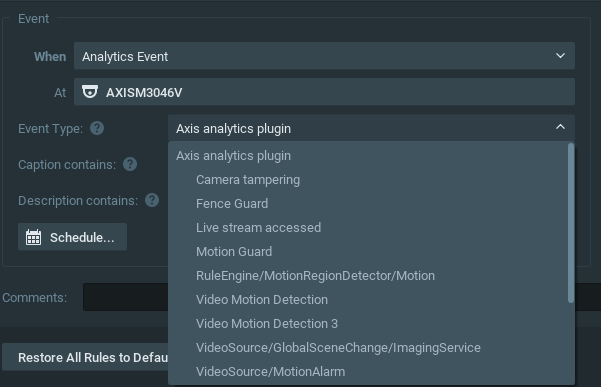Click the calendar icon on Schedule button
The image size is (601, 387).
33,237
